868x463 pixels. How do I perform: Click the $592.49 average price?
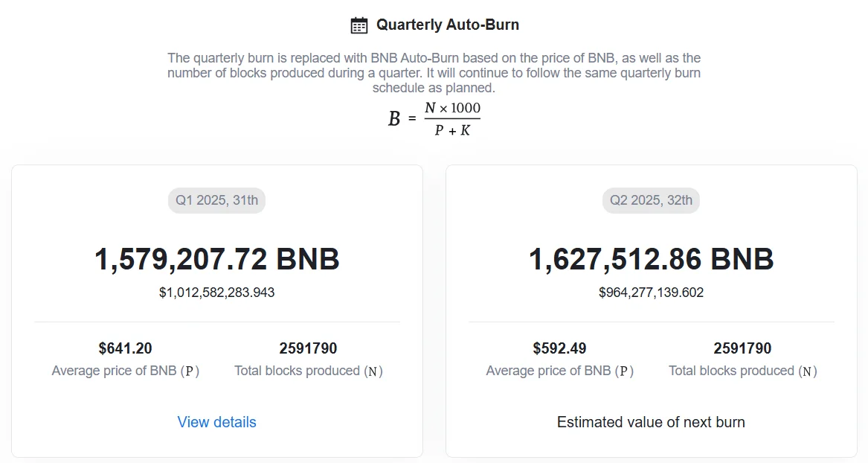[559, 348]
